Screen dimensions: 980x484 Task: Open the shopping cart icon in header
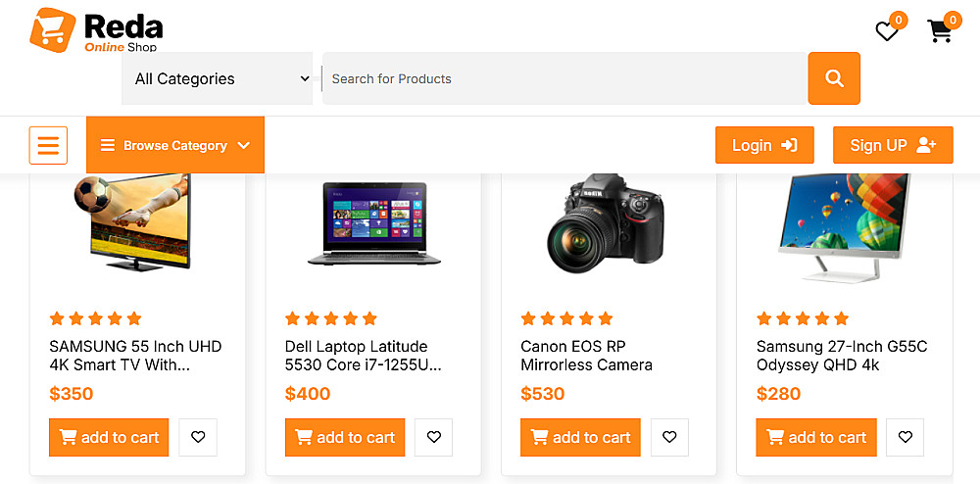940,32
